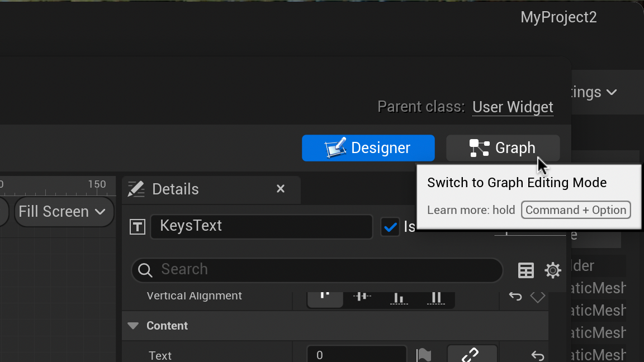Click the Text localization flag icon
This screenshot has width=644, height=362.
424,355
